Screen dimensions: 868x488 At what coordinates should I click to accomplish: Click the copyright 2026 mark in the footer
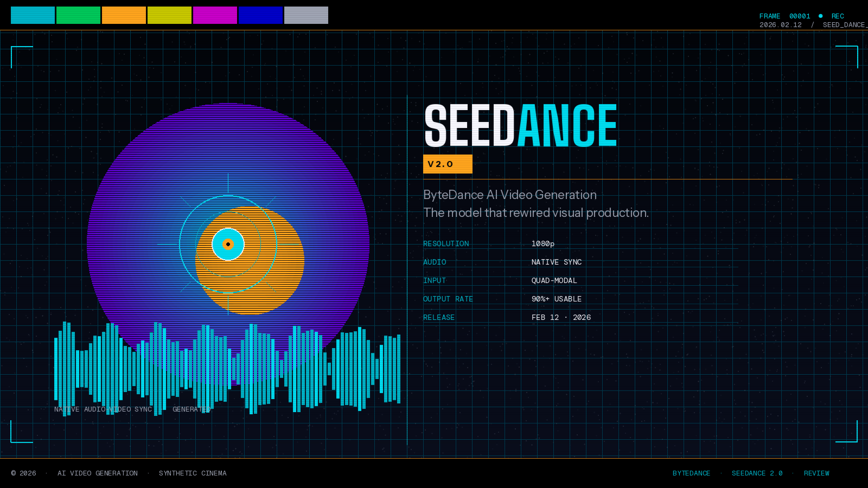(x=24, y=473)
